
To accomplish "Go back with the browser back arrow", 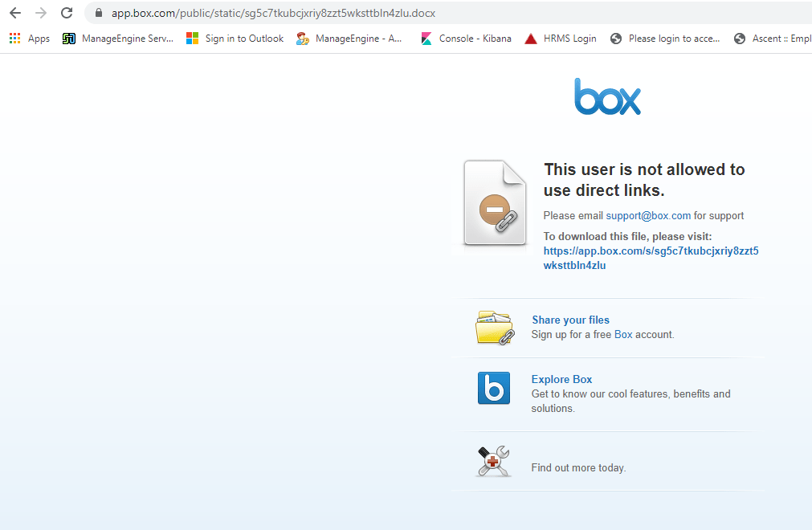I will click(x=15, y=13).
